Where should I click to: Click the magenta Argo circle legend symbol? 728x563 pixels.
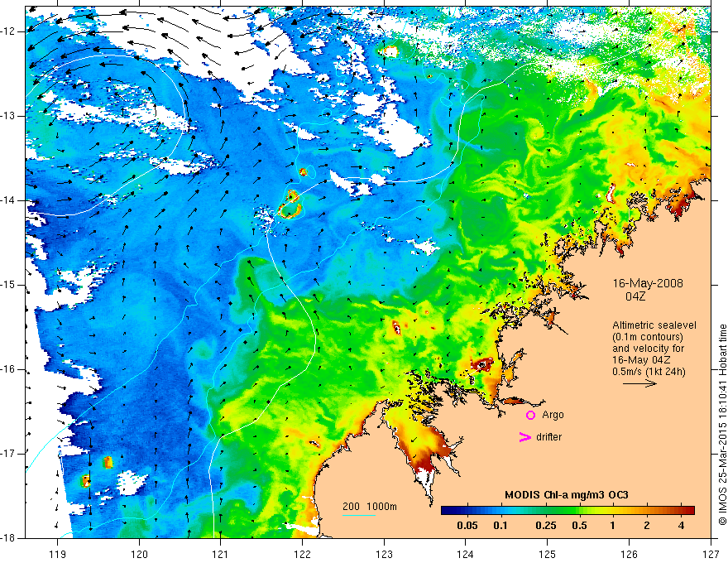click(x=530, y=415)
